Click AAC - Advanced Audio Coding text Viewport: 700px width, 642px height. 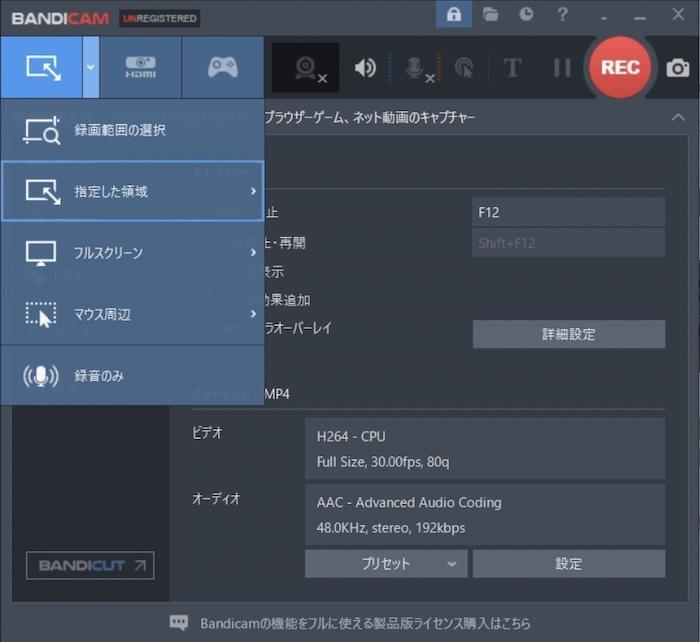(x=409, y=503)
